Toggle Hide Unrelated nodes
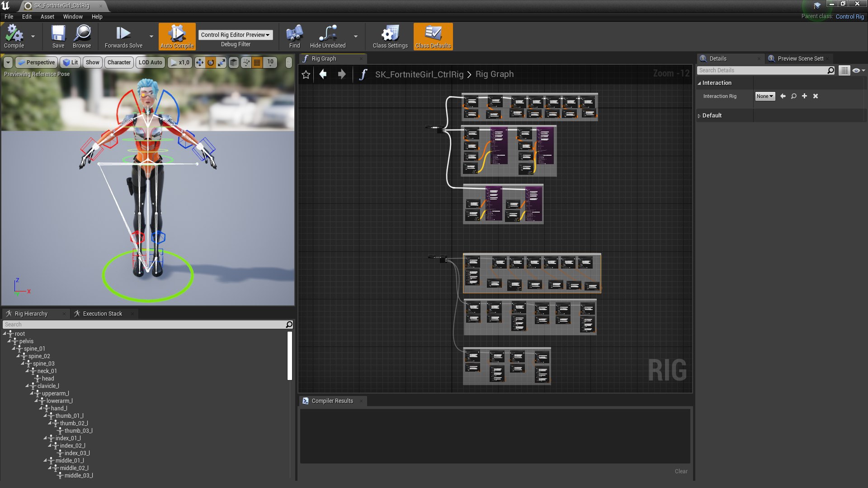 click(x=328, y=36)
